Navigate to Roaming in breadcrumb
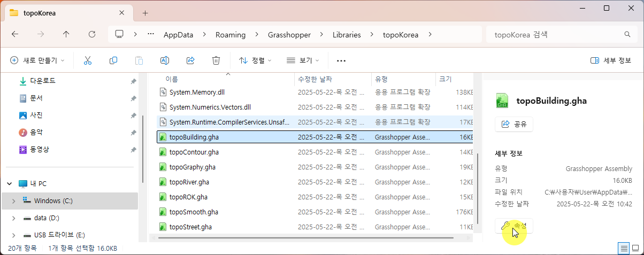The image size is (644, 255). (231, 34)
